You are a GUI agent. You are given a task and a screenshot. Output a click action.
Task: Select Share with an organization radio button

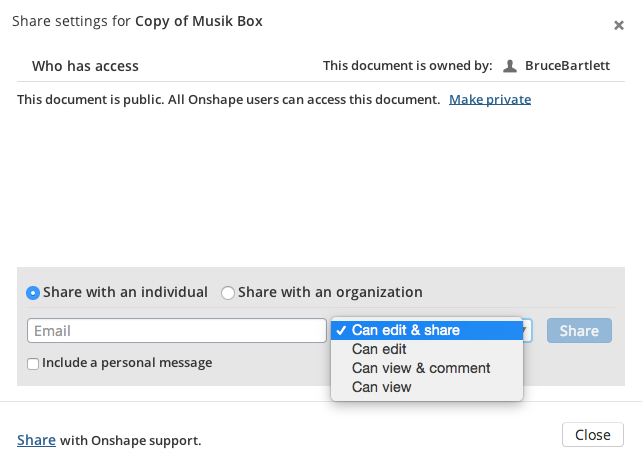[x=228, y=293]
